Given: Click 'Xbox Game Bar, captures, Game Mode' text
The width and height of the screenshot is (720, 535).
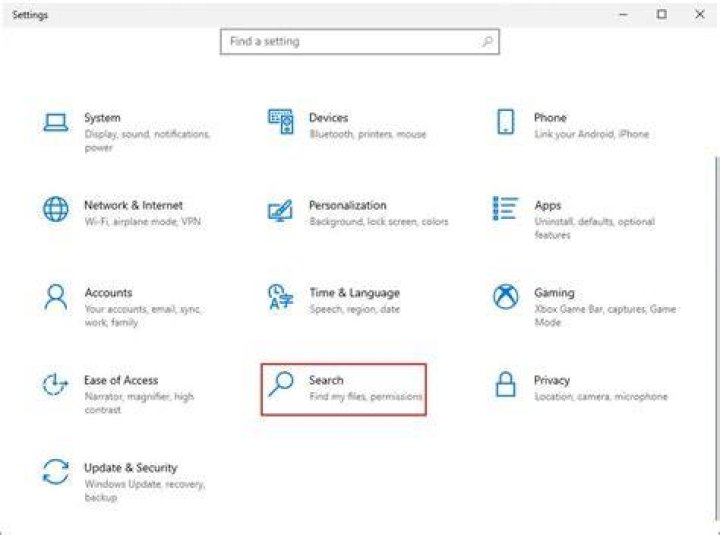Looking at the screenshot, I should coord(605,316).
